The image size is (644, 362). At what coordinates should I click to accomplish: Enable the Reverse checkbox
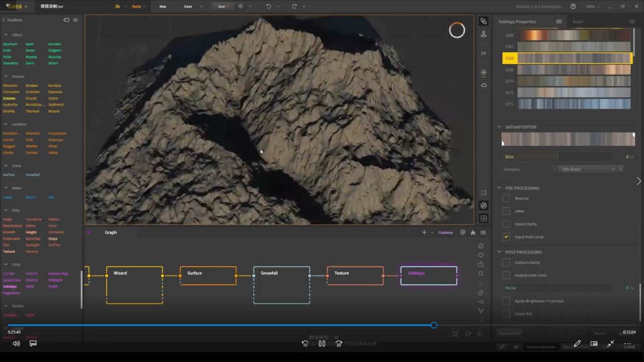click(x=506, y=199)
